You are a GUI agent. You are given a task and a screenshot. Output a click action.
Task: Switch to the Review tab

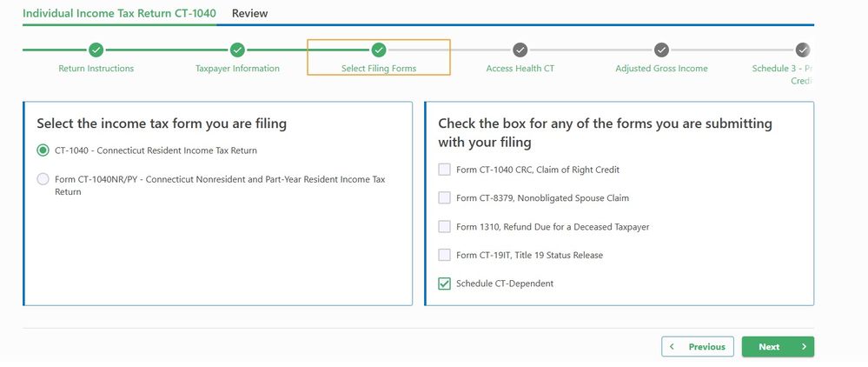(x=249, y=13)
